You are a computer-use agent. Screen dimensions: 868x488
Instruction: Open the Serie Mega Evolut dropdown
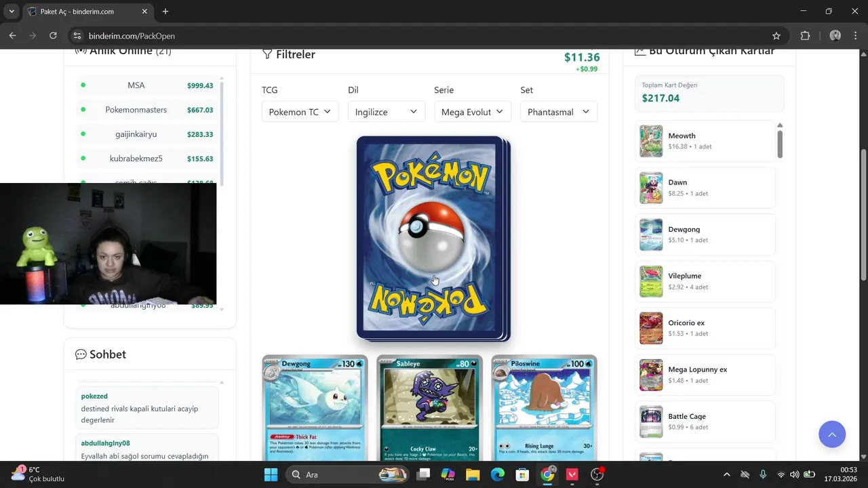coord(472,112)
